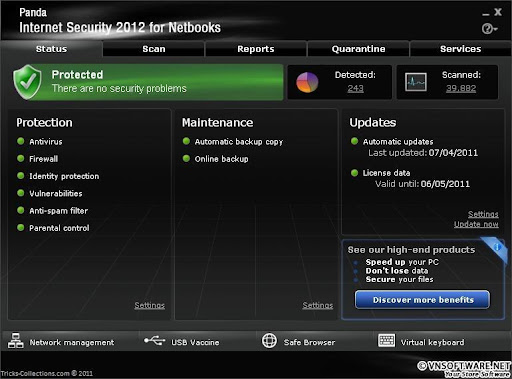
Task: Click the Vulnerabilities status dot
Action: [x=21, y=193]
